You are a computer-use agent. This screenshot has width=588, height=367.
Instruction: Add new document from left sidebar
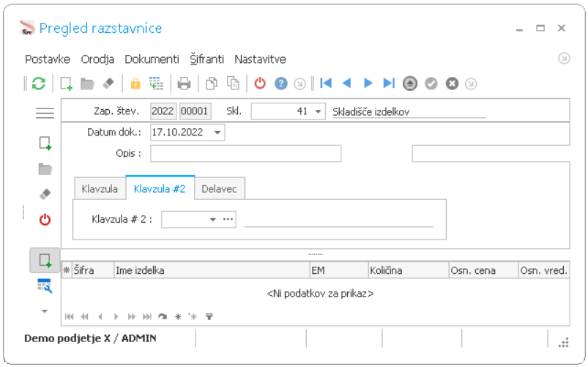pyautogui.click(x=45, y=144)
